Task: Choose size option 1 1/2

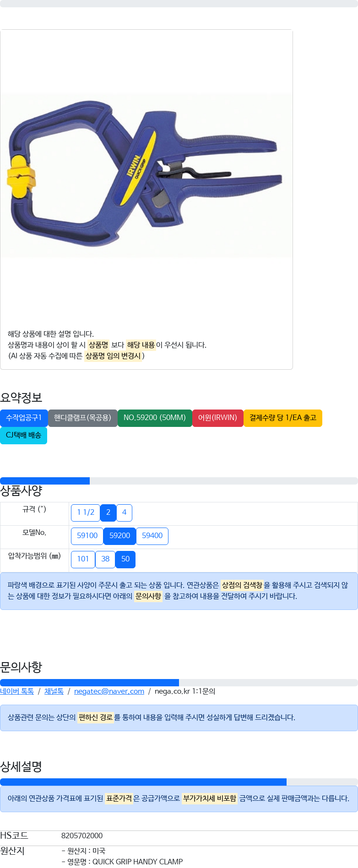Action: (x=86, y=512)
